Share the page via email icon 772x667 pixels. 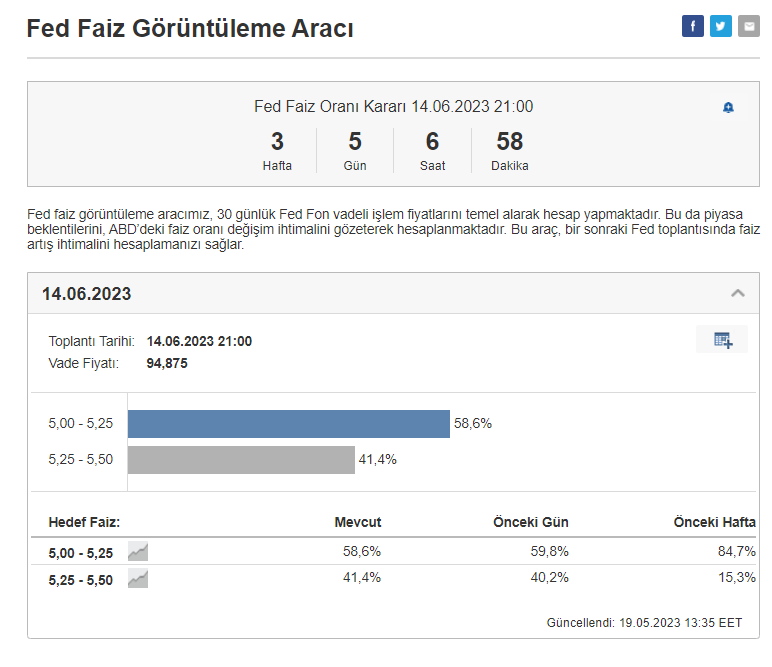749,27
